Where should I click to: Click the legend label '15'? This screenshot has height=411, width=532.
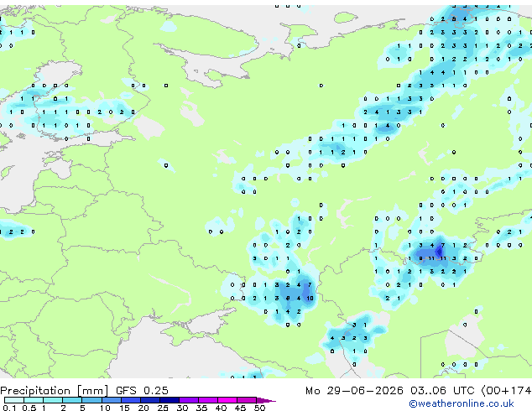(x=124, y=408)
